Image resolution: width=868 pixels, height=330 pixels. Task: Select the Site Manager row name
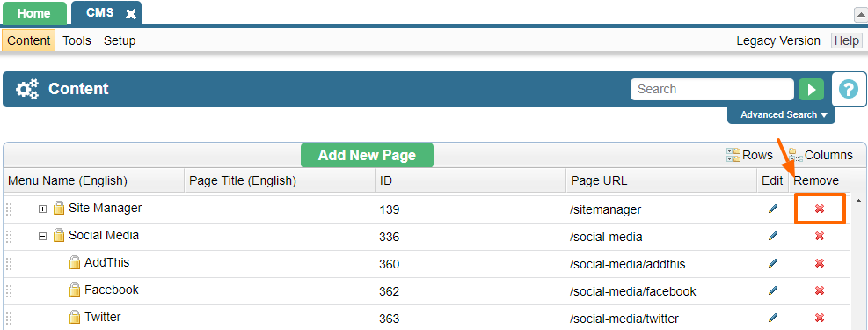[x=106, y=209]
